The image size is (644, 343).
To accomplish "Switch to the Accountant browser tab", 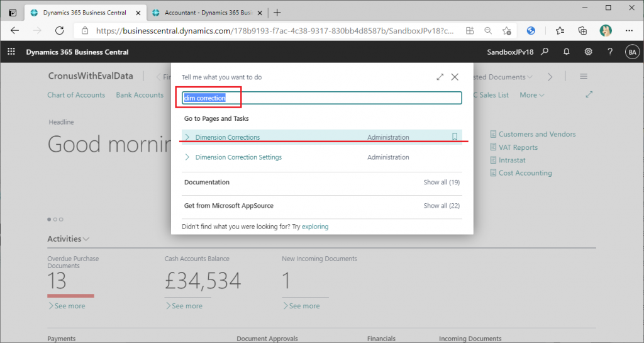I will [x=208, y=13].
